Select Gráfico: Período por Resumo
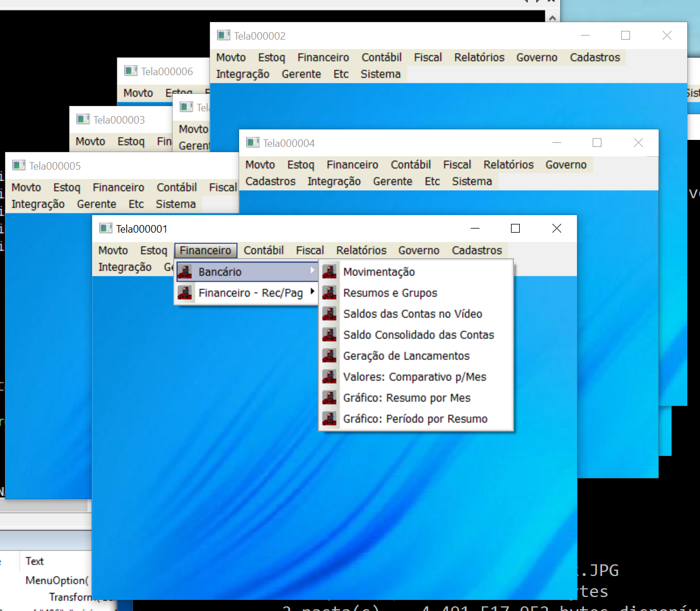Screen dimensions: 700x611 coord(416,419)
